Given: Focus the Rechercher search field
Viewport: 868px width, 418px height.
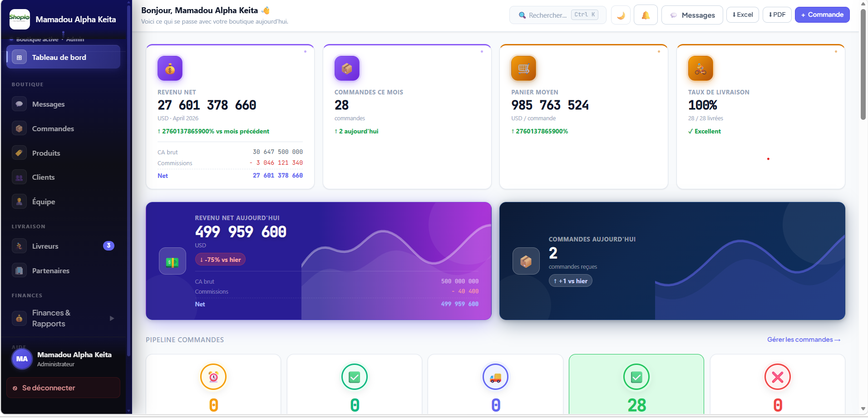Looking at the screenshot, I should pos(557,15).
